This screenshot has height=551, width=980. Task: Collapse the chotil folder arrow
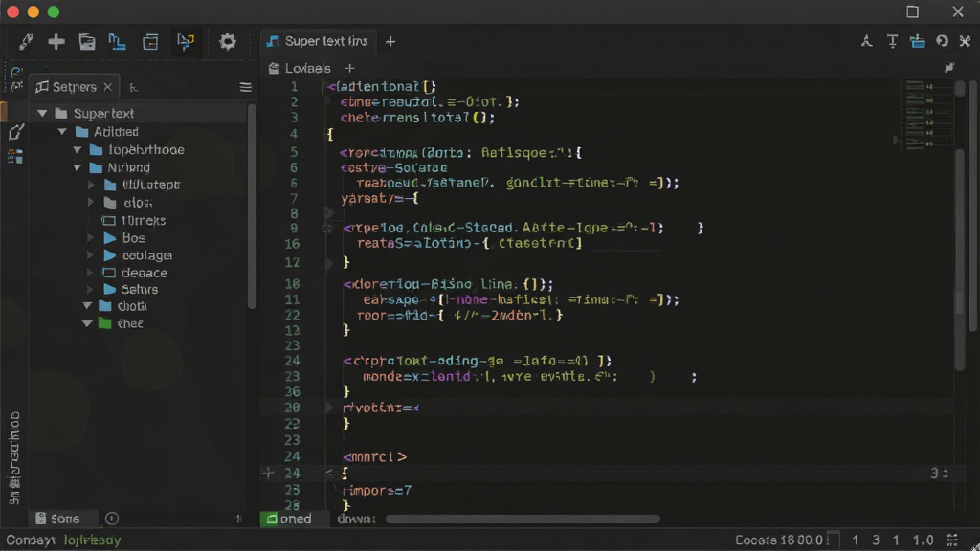pos(87,305)
